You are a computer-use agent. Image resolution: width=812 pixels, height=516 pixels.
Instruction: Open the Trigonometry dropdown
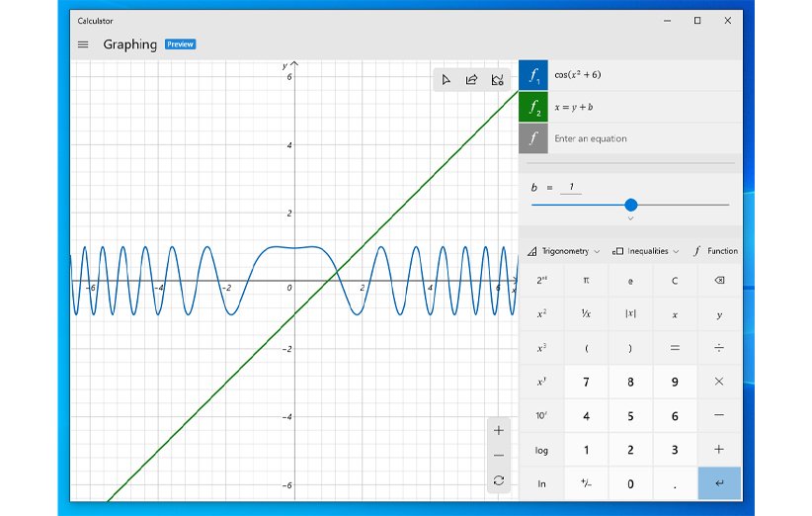[562, 251]
